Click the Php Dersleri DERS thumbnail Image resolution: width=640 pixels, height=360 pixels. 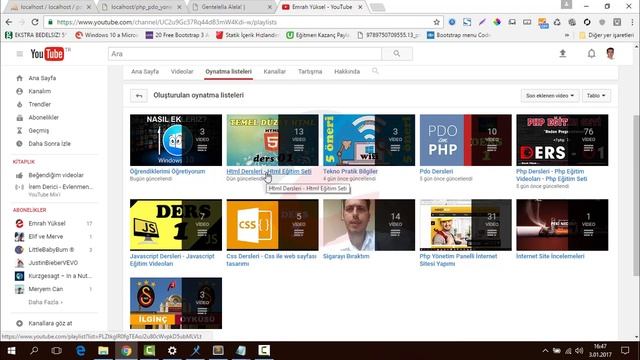(x=562, y=140)
